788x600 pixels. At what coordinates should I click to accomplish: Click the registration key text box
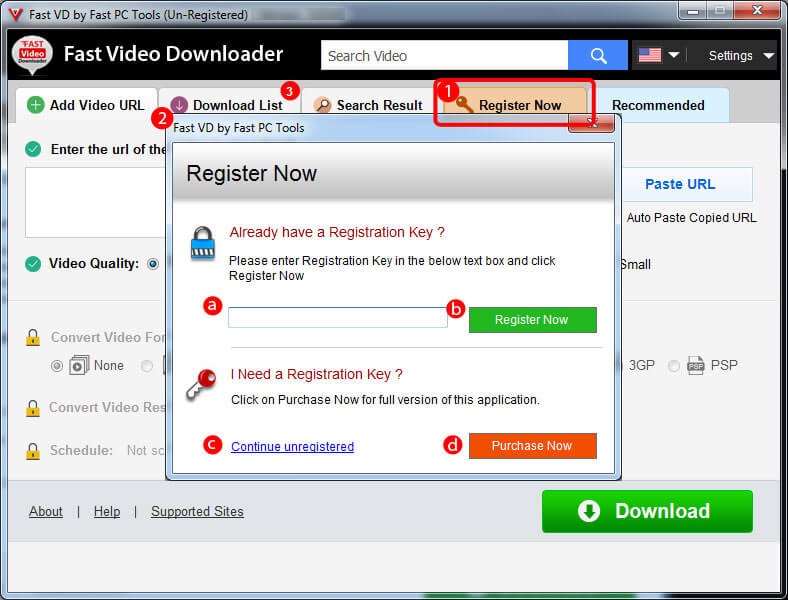point(338,318)
